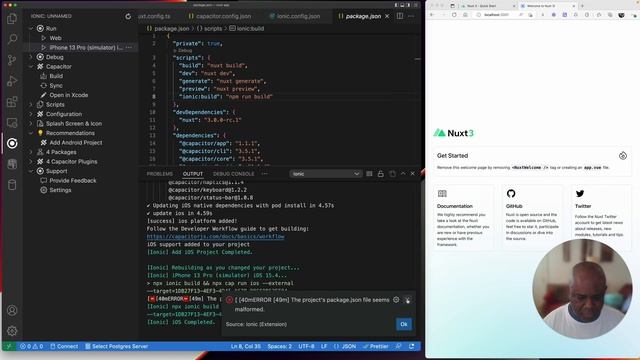Expand the Debug tree section
The height and width of the screenshot is (360, 640).
point(31,57)
